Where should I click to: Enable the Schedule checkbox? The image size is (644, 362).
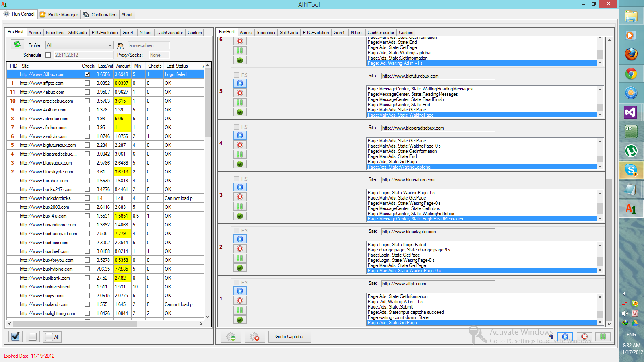[48, 55]
